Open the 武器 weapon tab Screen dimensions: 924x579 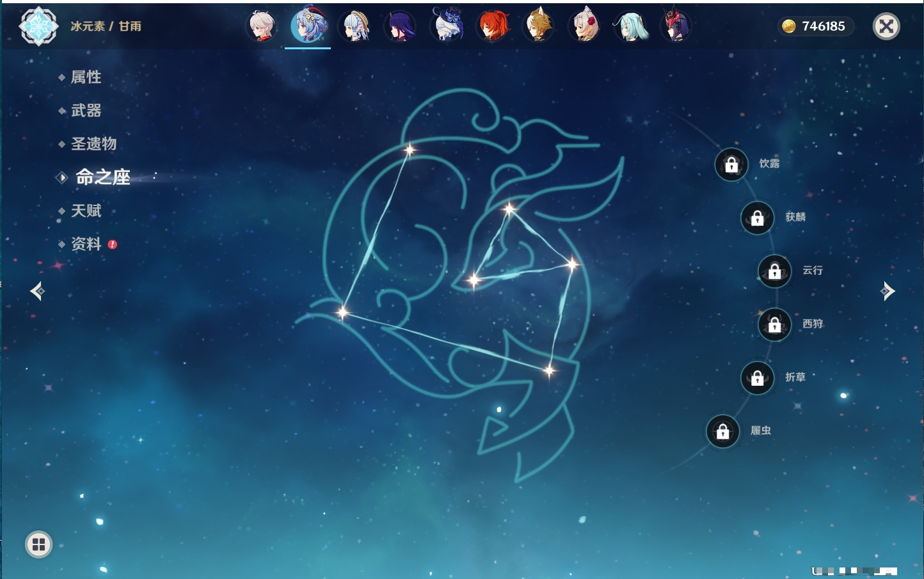86,111
